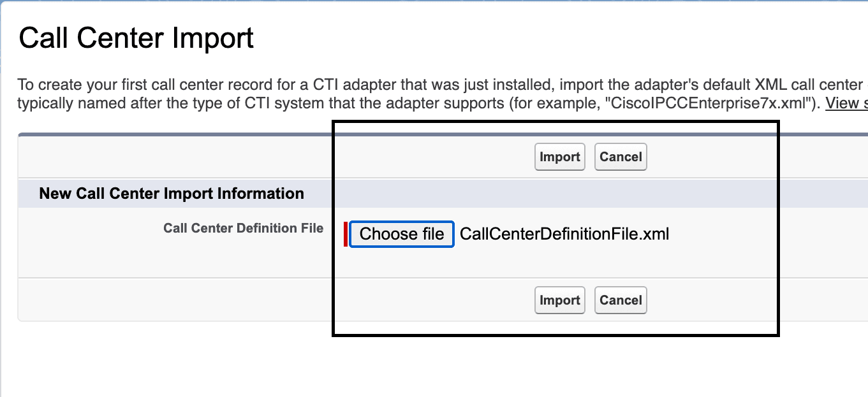
Task: Click the Call Center Import page heading
Action: (136, 38)
